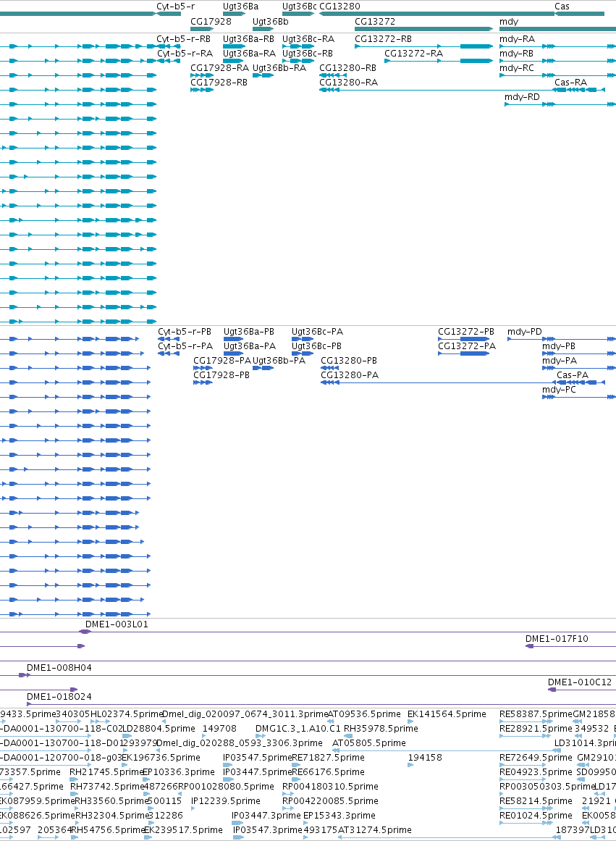This screenshot has height=841, width=616.
Task: Select the RE71827.5prime EST label
Action: (x=328, y=758)
